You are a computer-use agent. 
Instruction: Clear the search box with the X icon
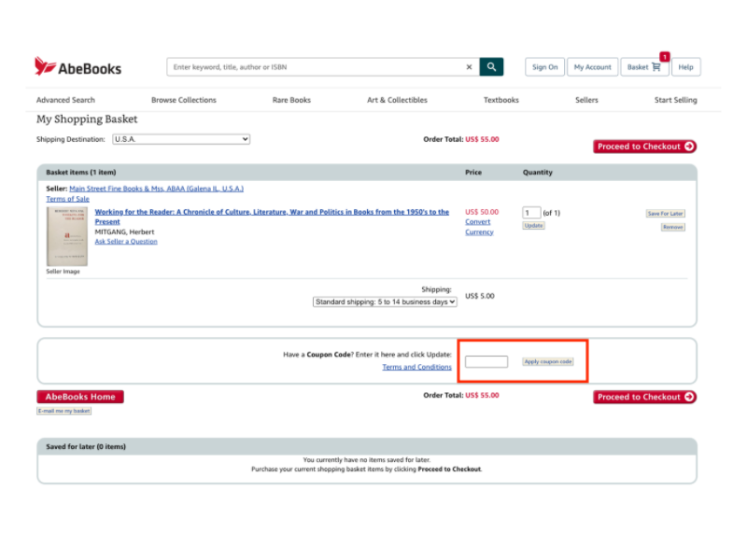(469, 67)
